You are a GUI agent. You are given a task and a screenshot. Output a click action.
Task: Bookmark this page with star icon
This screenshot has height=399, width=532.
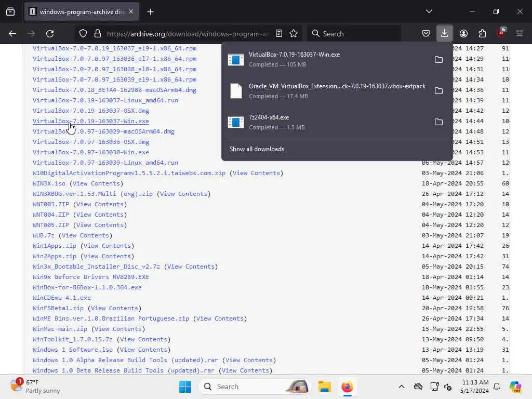[x=294, y=34]
